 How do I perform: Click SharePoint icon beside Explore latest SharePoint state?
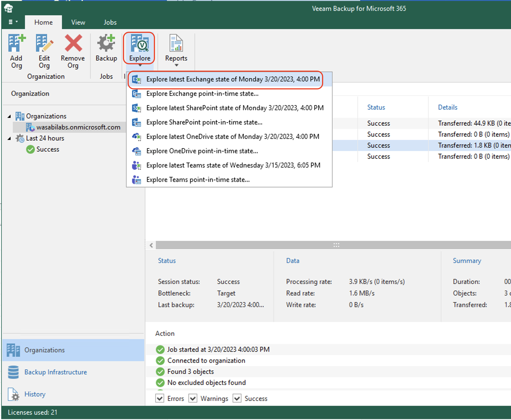pyautogui.click(x=136, y=108)
